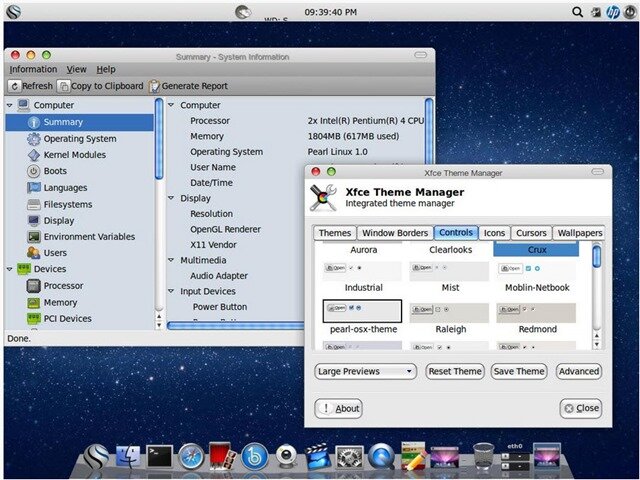Select Summary in the sidebar tree
Image resolution: width=640 pixels, height=480 pixels.
(x=80, y=122)
